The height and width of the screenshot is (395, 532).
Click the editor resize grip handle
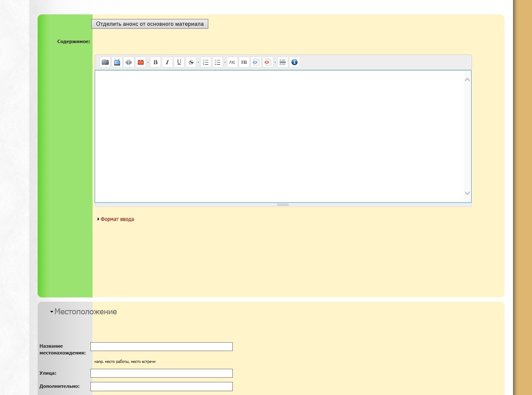pyautogui.click(x=283, y=204)
